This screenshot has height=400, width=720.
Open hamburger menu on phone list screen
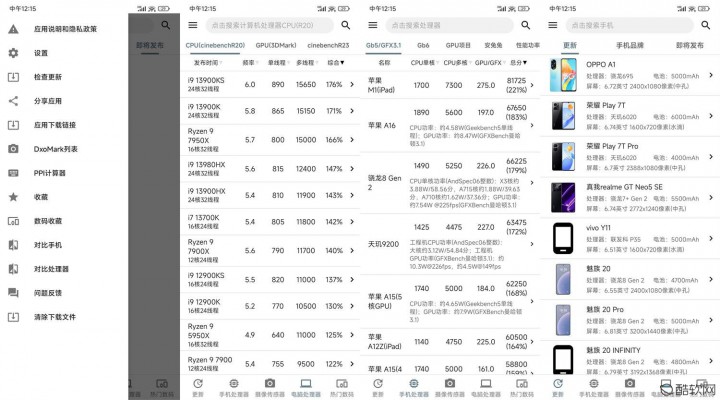pos(553,25)
